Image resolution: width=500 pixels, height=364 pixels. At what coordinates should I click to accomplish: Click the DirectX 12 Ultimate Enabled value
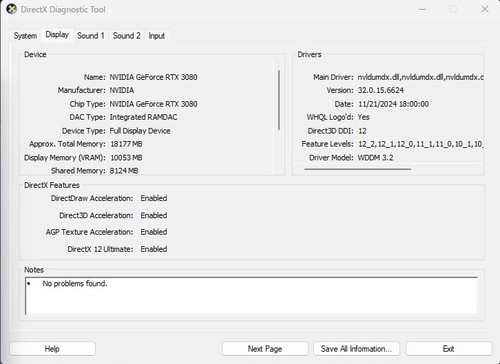[x=154, y=249]
